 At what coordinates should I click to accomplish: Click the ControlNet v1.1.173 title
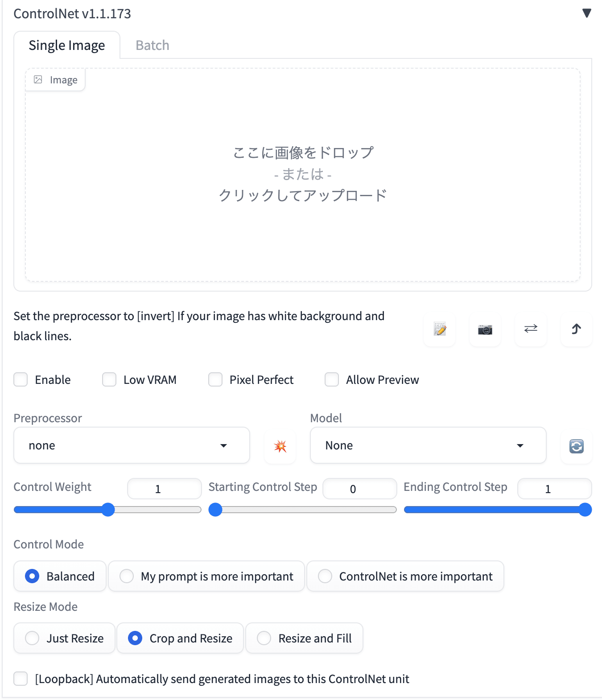coord(72,13)
